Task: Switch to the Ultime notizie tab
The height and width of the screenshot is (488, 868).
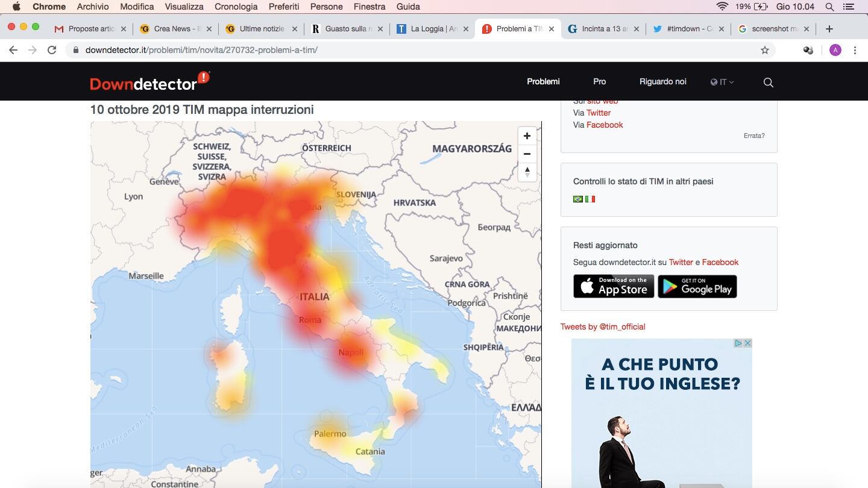Action: (x=260, y=29)
